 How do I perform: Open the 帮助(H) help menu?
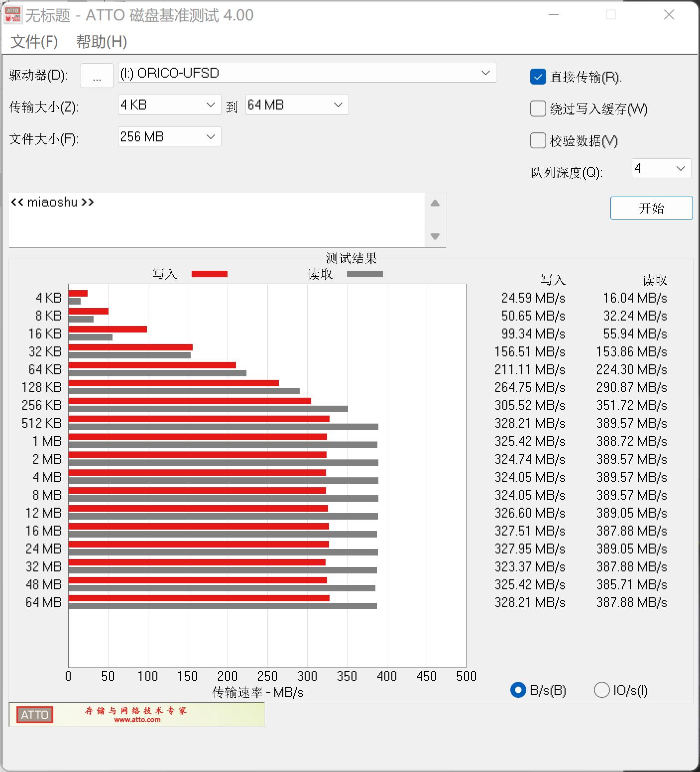(101, 42)
